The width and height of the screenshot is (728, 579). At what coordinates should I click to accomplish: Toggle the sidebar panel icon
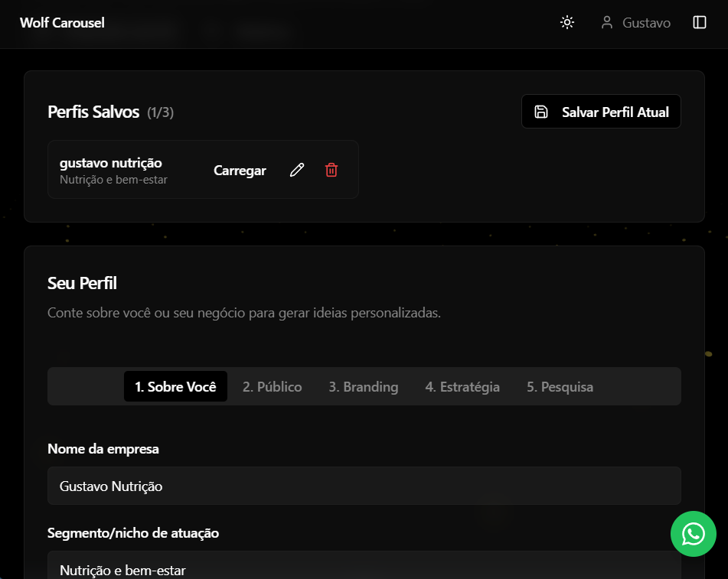pyautogui.click(x=699, y=22)
